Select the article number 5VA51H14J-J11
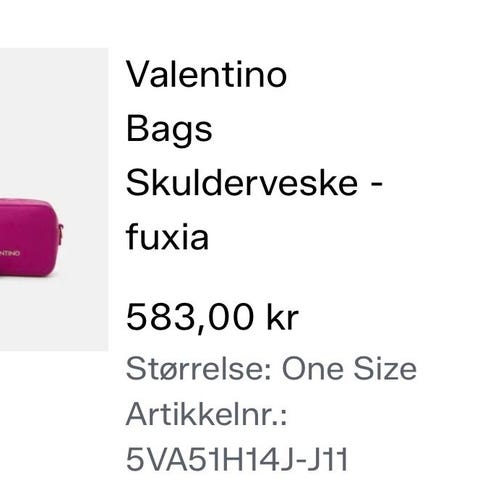 237,459
